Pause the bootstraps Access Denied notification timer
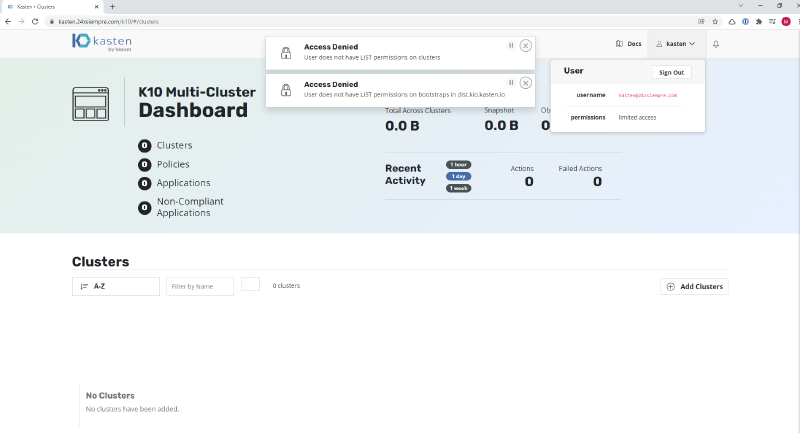Image resolution: width=800 pixels, height=433 pixels. coord(511,83)
